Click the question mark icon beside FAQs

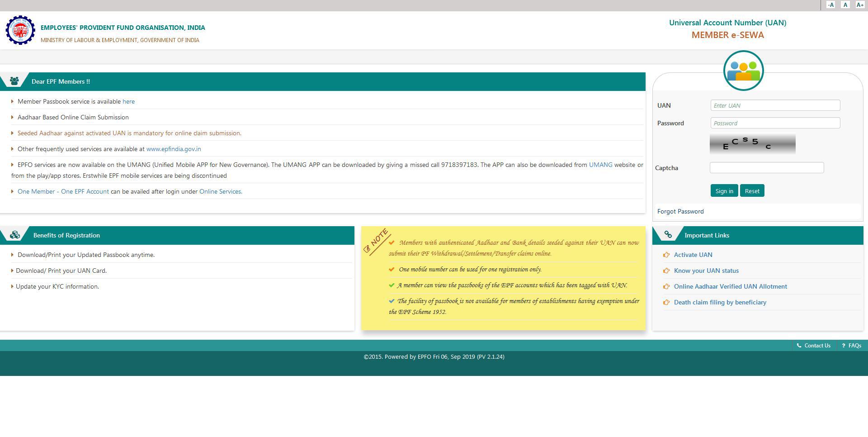844,345
